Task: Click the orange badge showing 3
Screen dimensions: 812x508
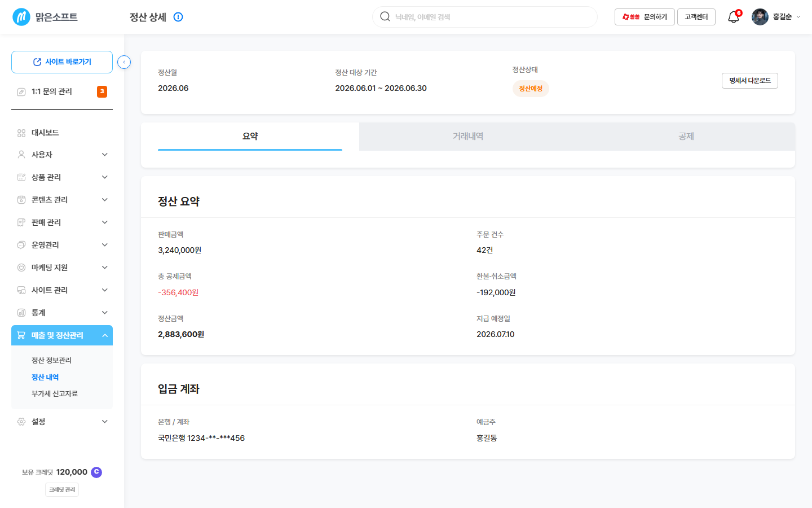Action: pos(102,91)
